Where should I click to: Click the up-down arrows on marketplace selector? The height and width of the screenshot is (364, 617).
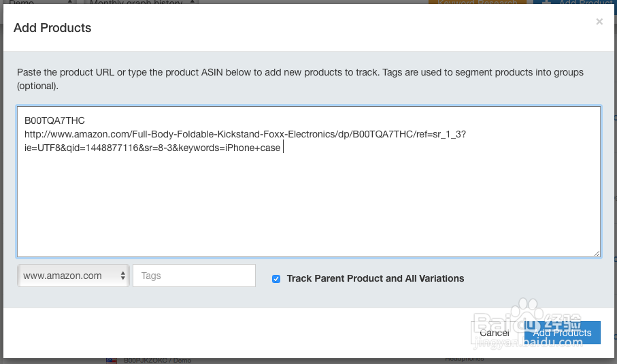coord(122,276)
